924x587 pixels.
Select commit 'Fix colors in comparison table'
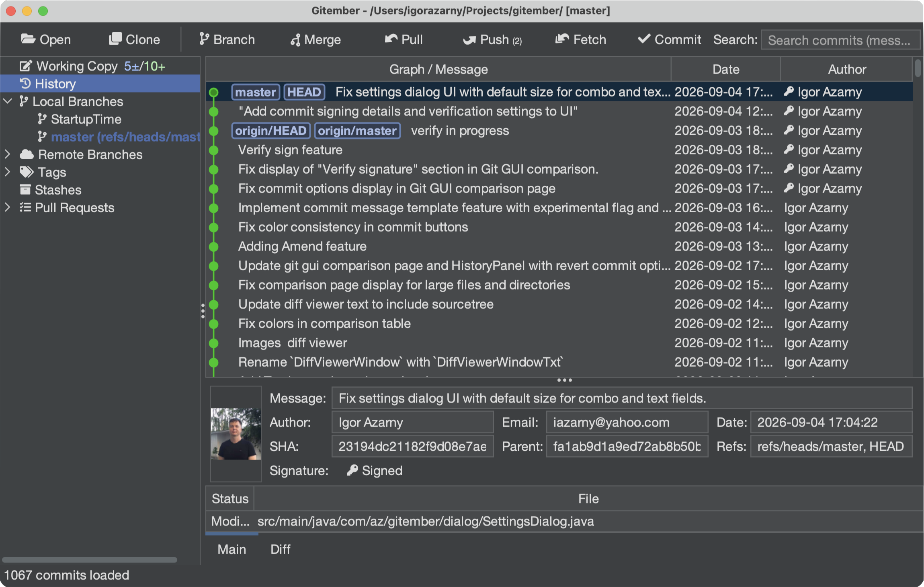[559, 324]
